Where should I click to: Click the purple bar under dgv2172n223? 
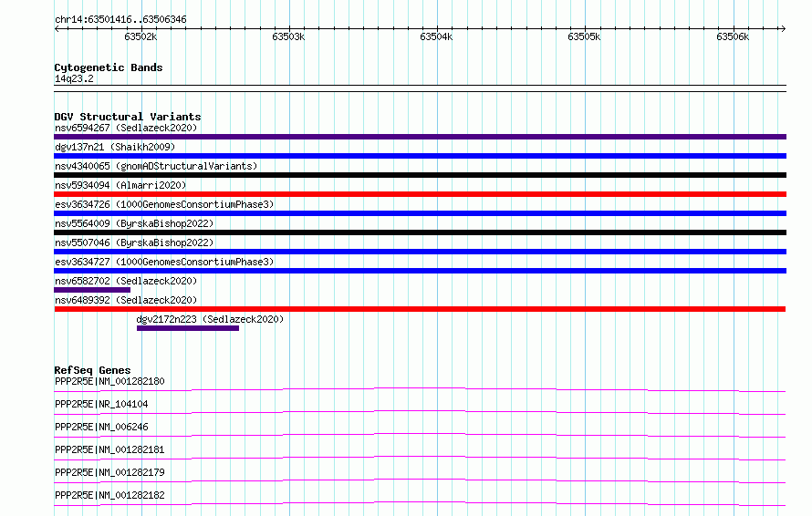click(188, 328)
